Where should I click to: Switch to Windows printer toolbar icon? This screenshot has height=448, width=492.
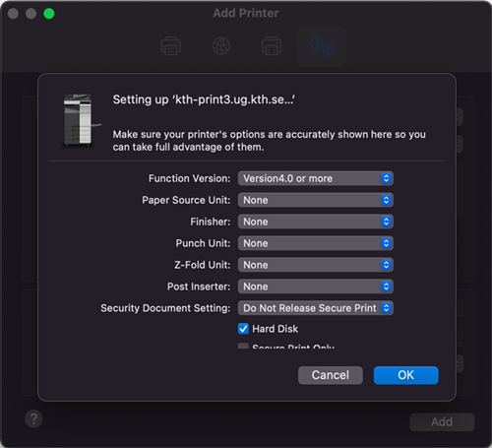pyautogui.click(x=272, y=46)
